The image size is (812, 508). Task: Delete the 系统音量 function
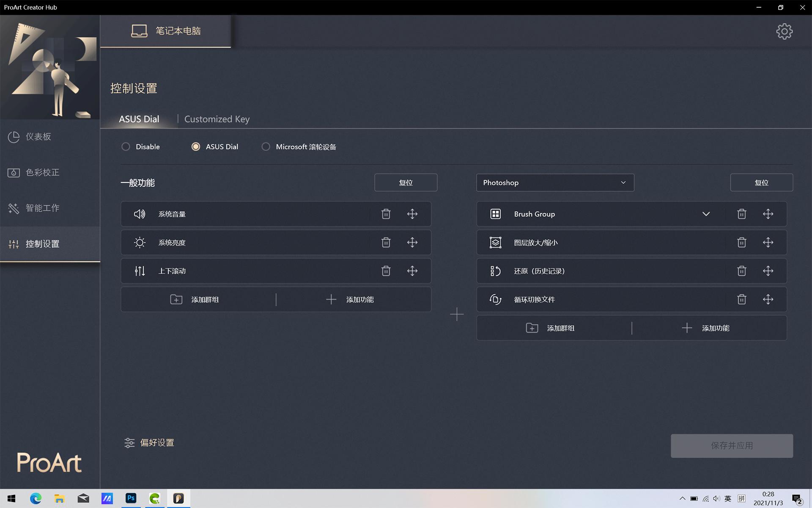point(386,214)
